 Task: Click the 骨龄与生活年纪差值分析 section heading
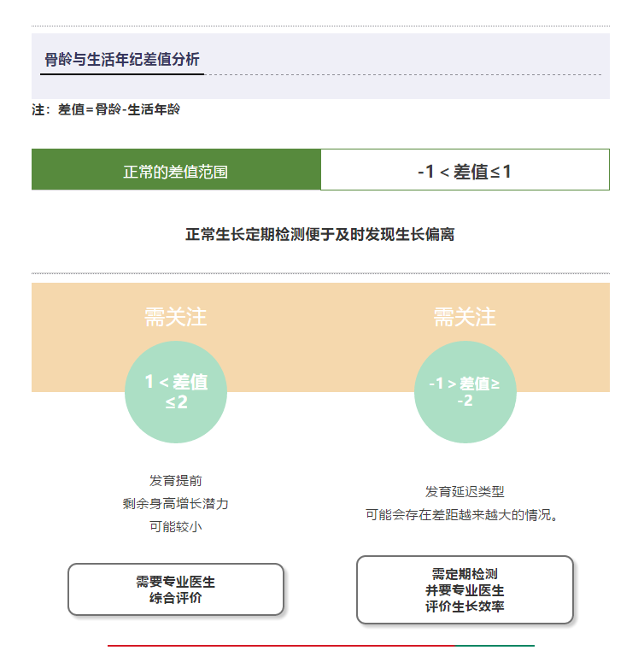pos(122,60)
